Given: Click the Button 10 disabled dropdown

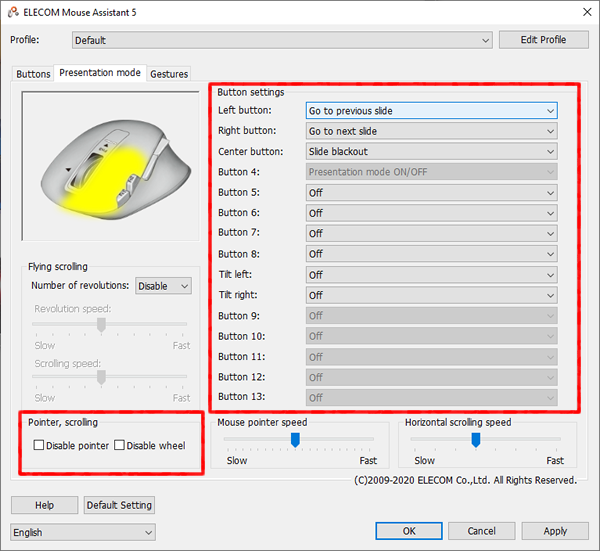Looking at the screenshot, I should pyautogui.click(x=431, y=336).
